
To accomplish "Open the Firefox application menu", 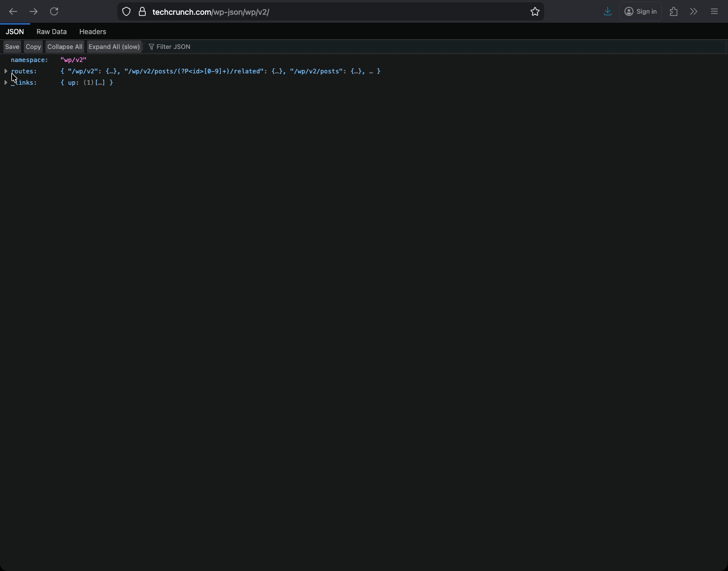I will 714,11.
